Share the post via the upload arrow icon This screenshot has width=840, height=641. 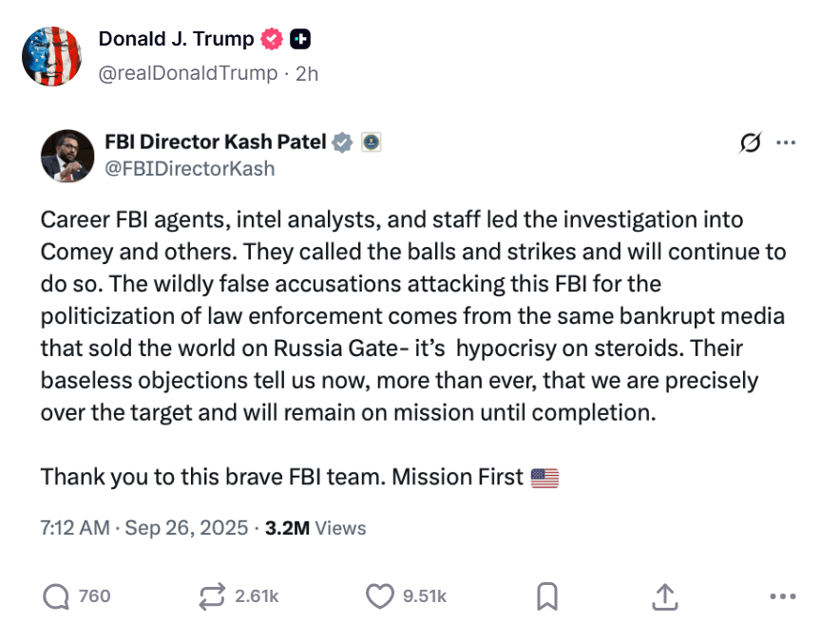[665, 596]
